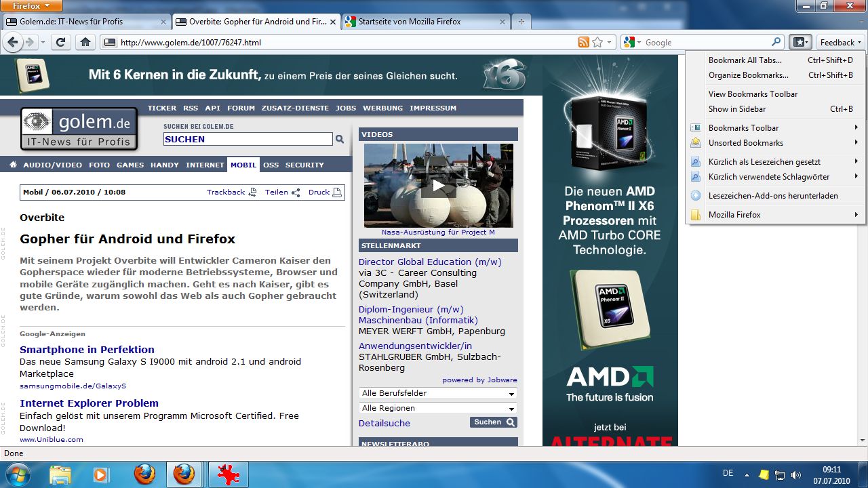Click the golem.de SUCHEN search field
The height and width of the screenshot is (488, 868).
point(248,139)
